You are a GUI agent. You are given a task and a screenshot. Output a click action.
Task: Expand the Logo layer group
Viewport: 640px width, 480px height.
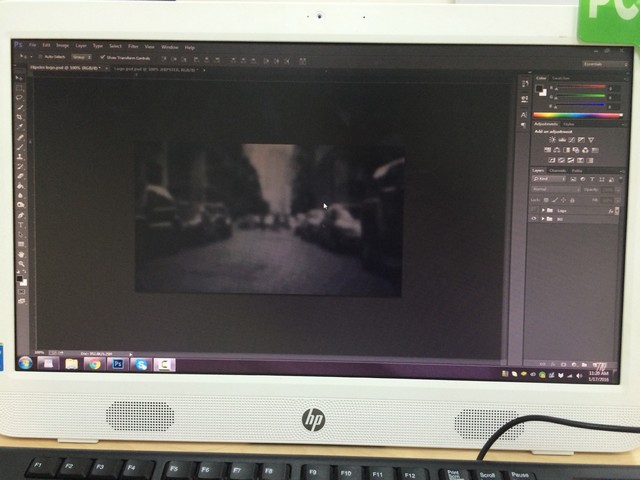coord(543,210)
